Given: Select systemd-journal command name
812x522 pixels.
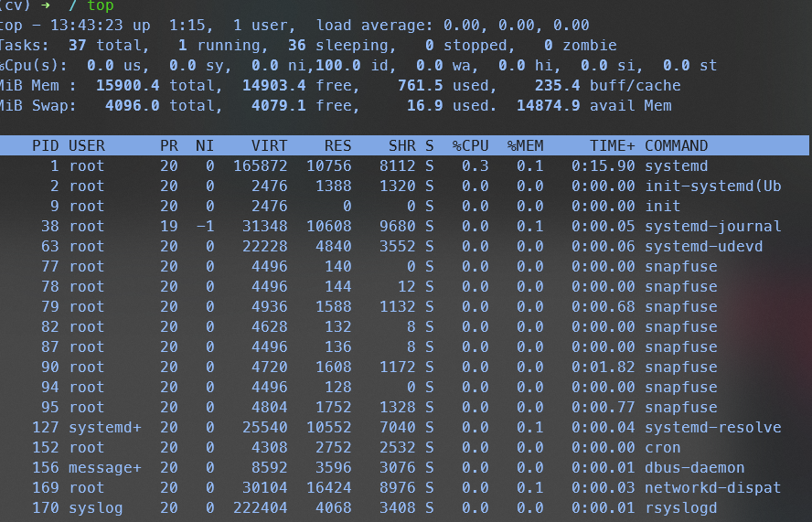Looking at the screenshot, I should [713, 227].
